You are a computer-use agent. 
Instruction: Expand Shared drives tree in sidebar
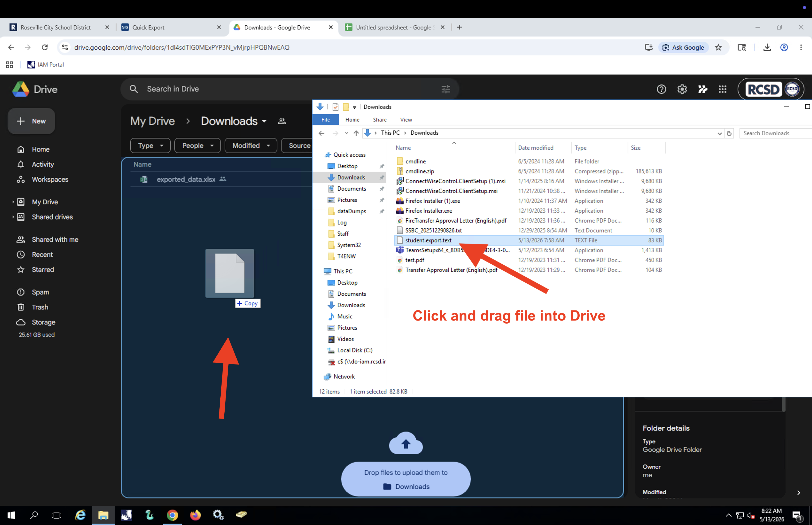tap(13, 217)
